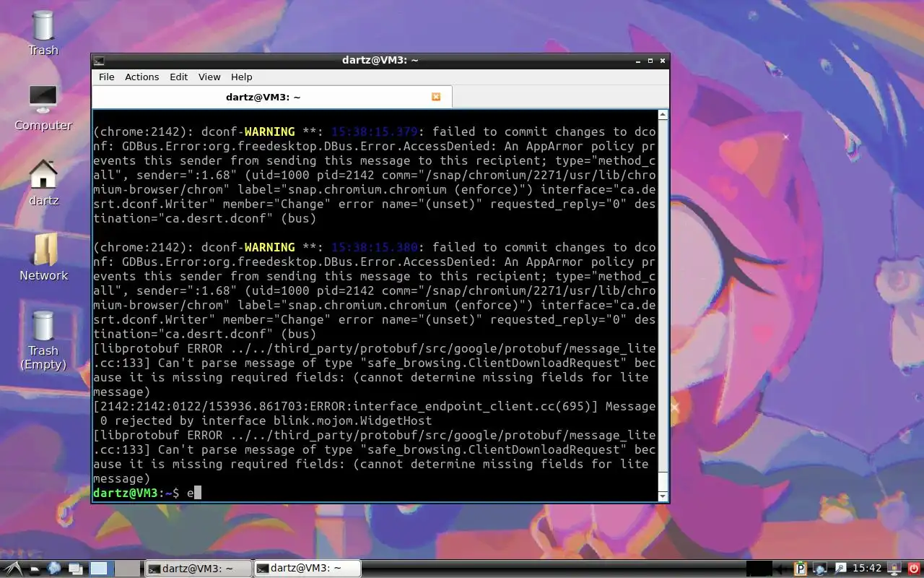Click the terminal window menu icon in the title bar

pos(99,61)
